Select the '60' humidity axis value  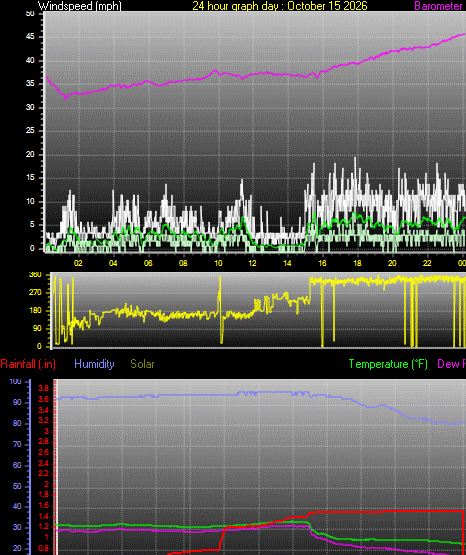[17, 465]
